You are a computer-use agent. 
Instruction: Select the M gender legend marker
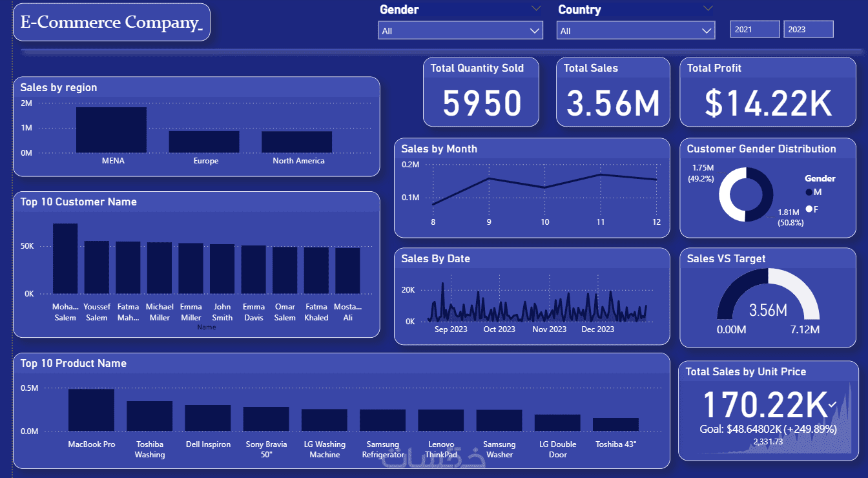(809, 192)
